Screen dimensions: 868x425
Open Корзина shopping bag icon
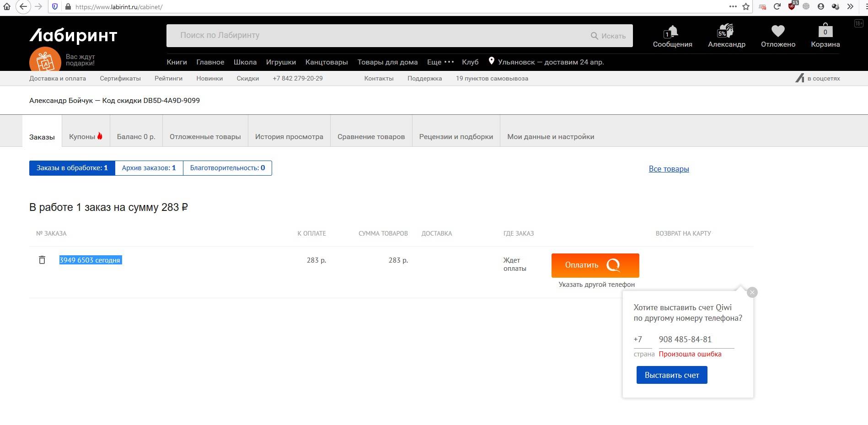click(825, 30)
